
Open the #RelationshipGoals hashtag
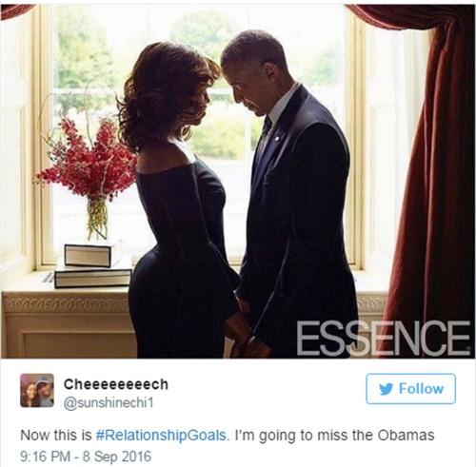point(161,435)
